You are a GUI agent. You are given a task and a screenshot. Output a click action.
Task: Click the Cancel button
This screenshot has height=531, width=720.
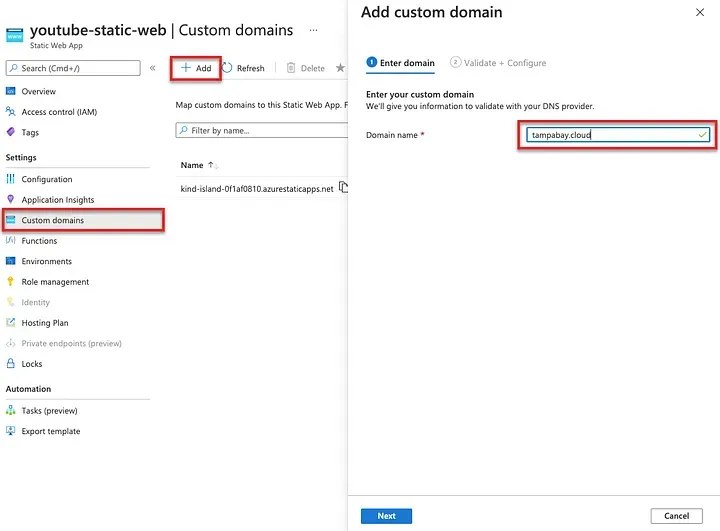(x=676, y=516)
